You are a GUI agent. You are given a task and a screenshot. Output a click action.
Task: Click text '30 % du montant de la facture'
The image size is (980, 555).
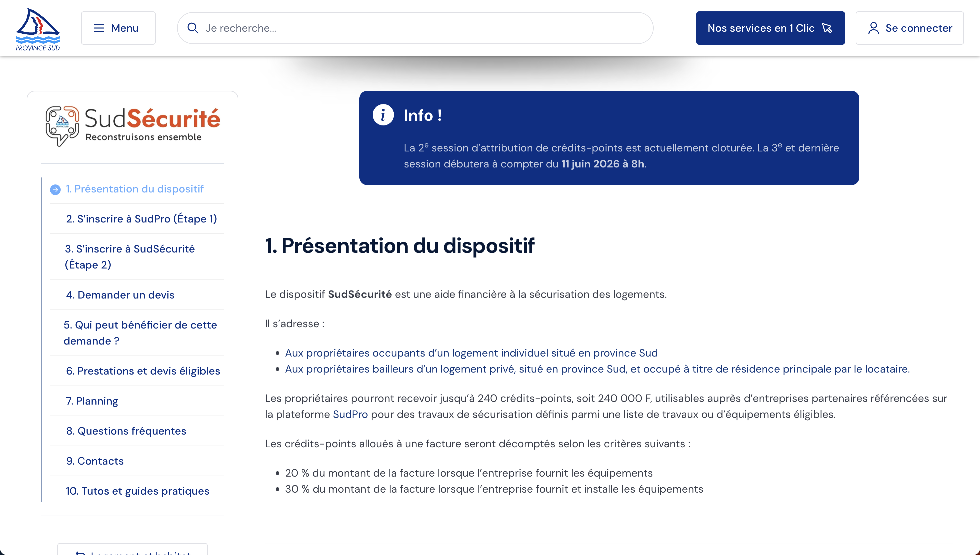pyautogui.click(x=360, y=489)
